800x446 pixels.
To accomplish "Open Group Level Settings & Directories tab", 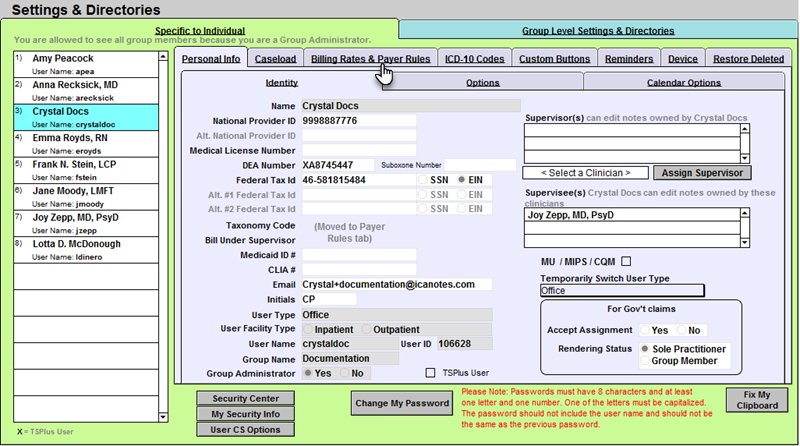I will [x=597, y=31].
